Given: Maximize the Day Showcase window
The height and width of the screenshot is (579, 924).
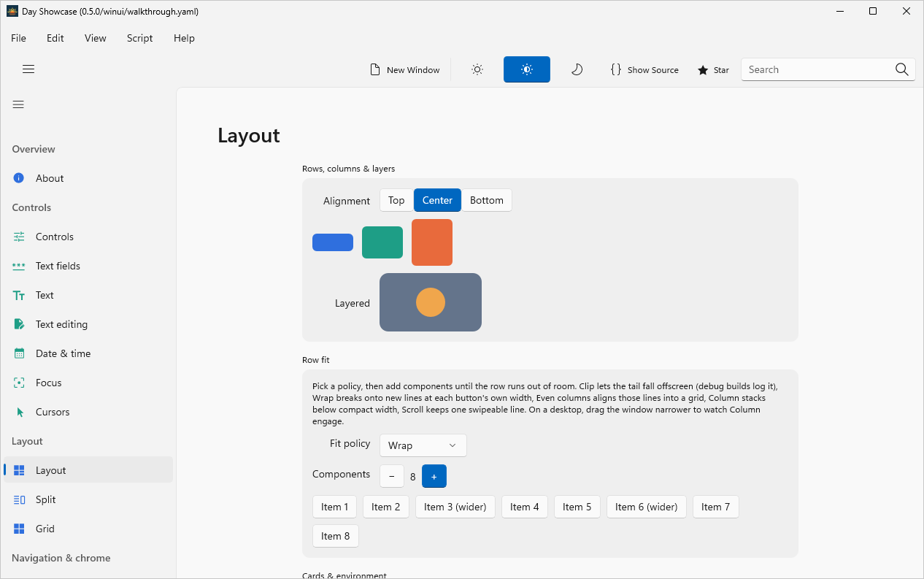Looking at the screenshot, I should (x=873, y=11).
